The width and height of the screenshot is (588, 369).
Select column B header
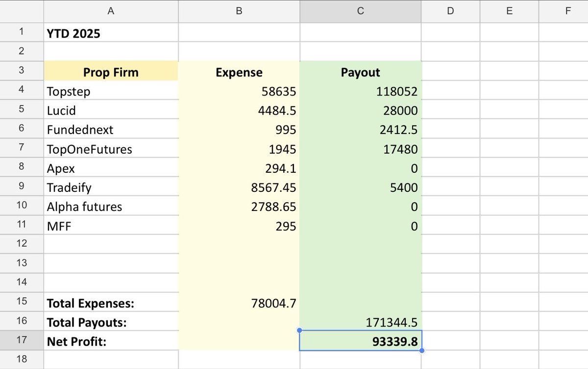[x=239, y=11]
